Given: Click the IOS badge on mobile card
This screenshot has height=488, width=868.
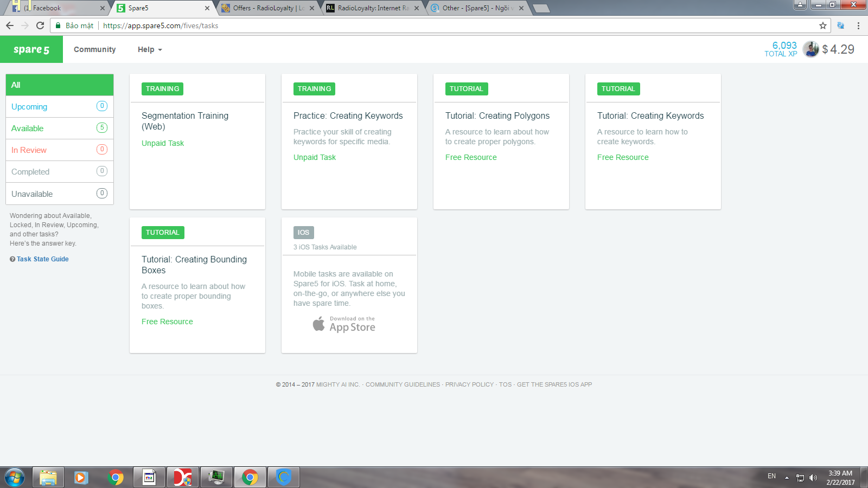Looking at the screenshot, I should 303,233.
